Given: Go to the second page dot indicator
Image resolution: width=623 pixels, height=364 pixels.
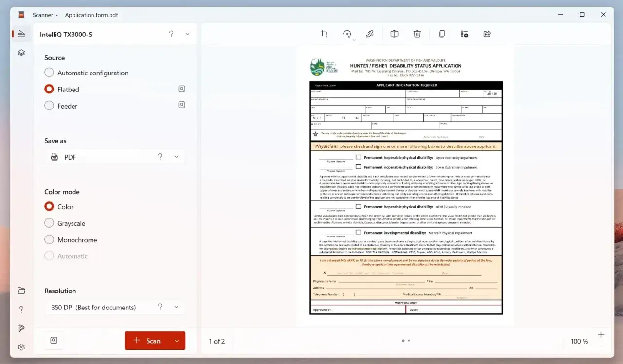Looking at the screenshot, I should (409, 341).
